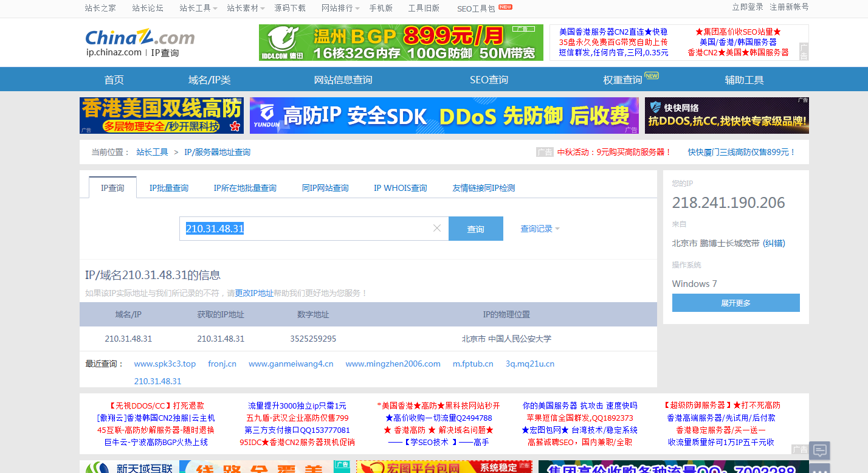Switch to the 友情链接同IP检测 tab
This screenshot has height=473, width=868.
coord(484,188)
